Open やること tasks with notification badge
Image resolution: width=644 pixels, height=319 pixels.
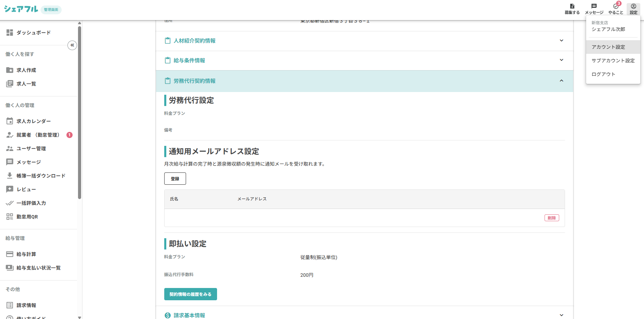pyautogui.click(x=616, y=9)
